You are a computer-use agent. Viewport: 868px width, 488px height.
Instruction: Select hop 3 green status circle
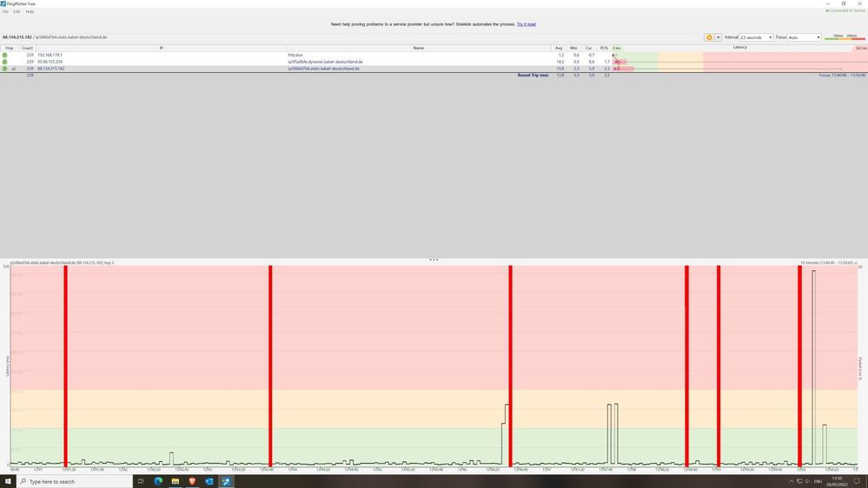click(x=5, y=69)
